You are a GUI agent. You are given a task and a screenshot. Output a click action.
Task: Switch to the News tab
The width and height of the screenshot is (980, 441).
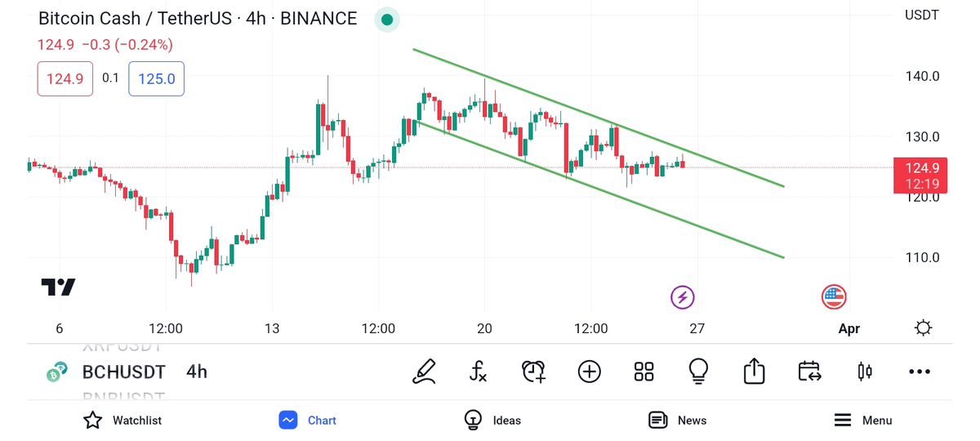pos(677,421)
